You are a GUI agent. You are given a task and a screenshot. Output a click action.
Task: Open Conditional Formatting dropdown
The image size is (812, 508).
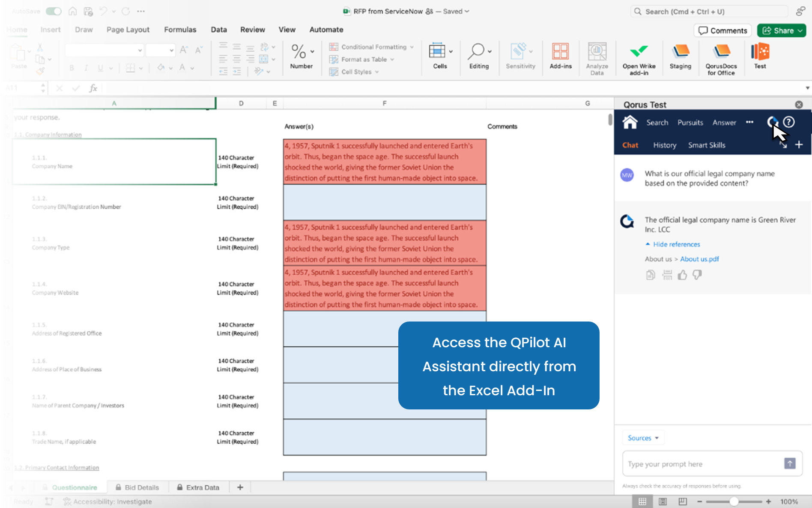tap(371, 47)
